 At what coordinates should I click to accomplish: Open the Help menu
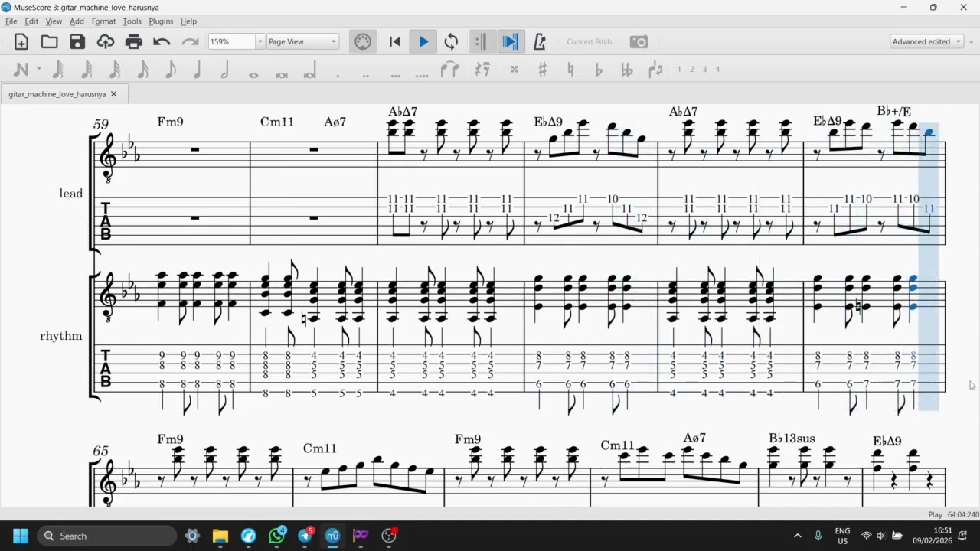188,21
